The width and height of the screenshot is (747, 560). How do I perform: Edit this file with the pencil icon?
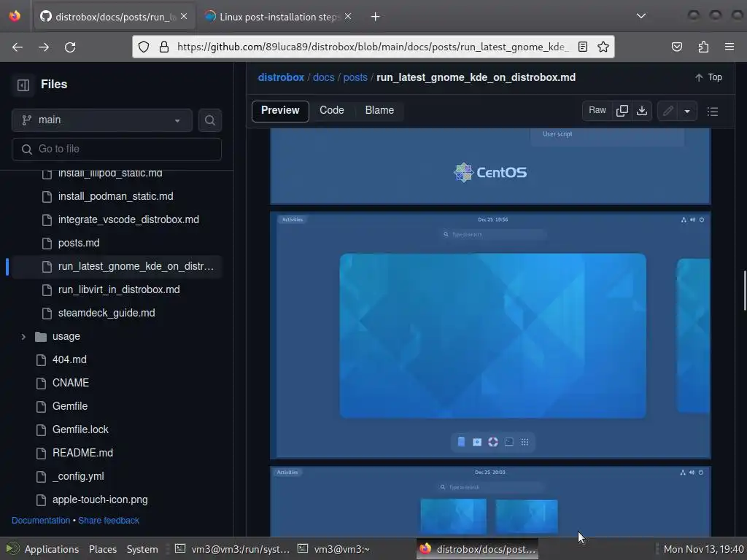[x=668, y=111]
